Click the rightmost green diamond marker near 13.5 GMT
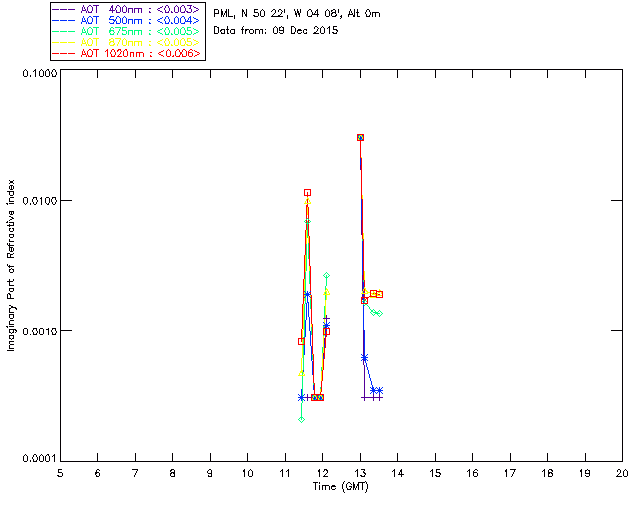The image size is (640, 512). (380, 313)
